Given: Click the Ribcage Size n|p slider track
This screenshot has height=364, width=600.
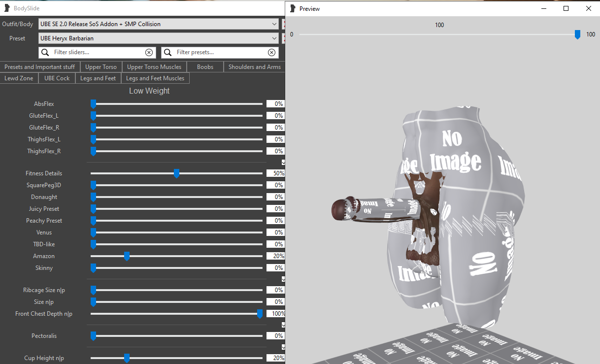Looking at the screenshot, I should coord(176,290).
